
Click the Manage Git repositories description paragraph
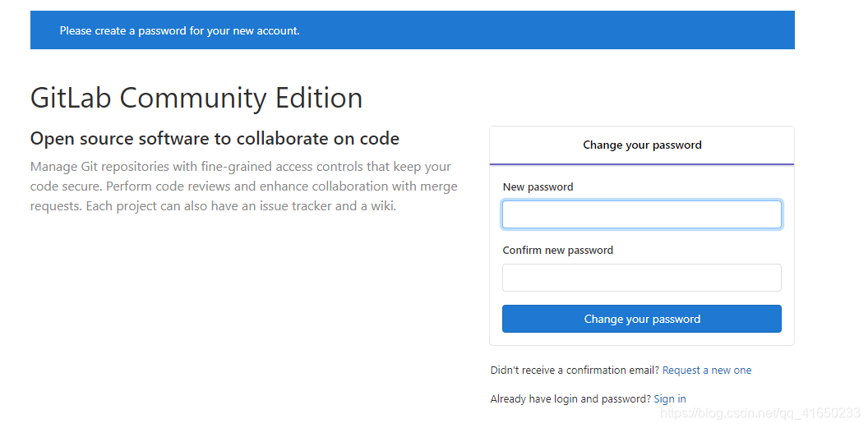pyautogui.click(x=243, y=186)
